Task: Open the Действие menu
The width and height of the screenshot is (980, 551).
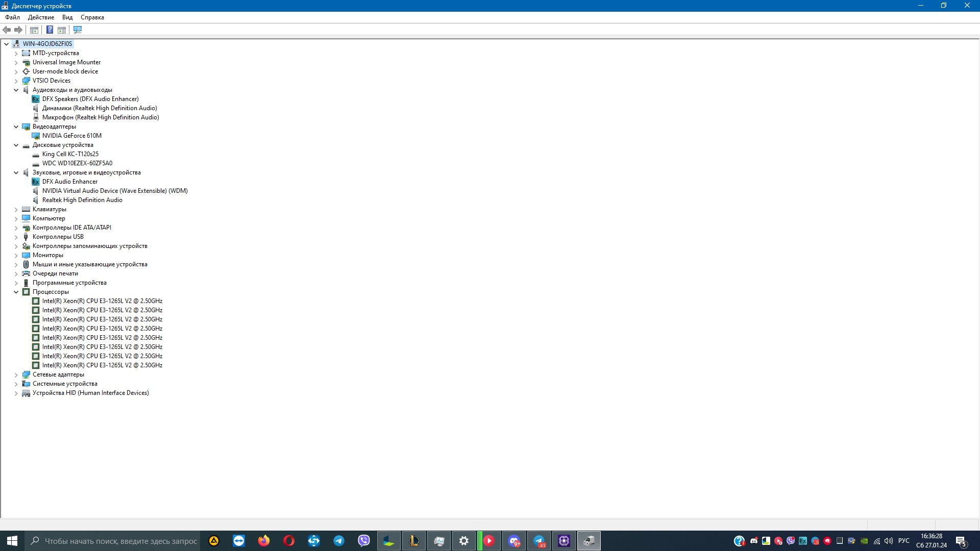Action: 41,17
